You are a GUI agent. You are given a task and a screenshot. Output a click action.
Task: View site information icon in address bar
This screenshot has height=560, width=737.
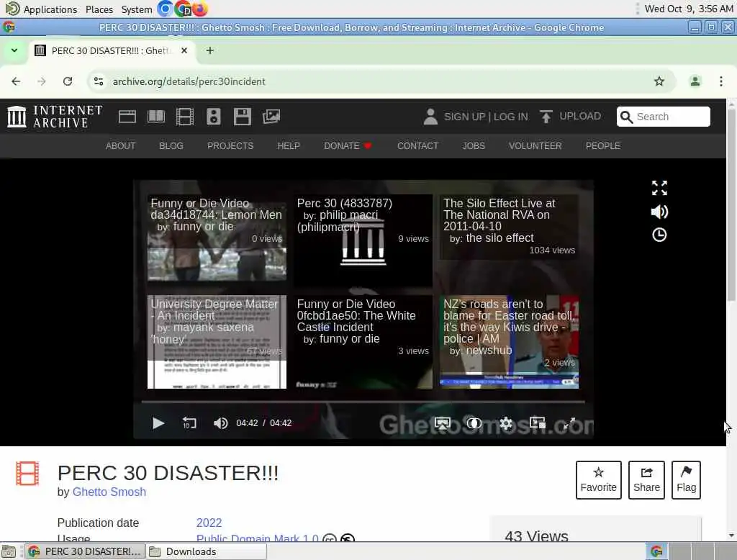[99, 81]
